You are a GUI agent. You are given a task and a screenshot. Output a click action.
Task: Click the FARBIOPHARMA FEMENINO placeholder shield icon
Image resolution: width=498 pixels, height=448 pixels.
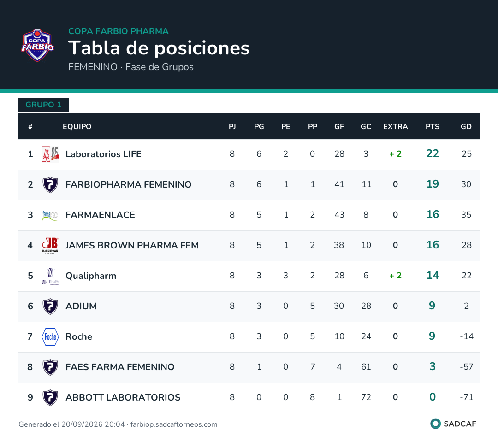pyautogui.click(x=50, y=184)
